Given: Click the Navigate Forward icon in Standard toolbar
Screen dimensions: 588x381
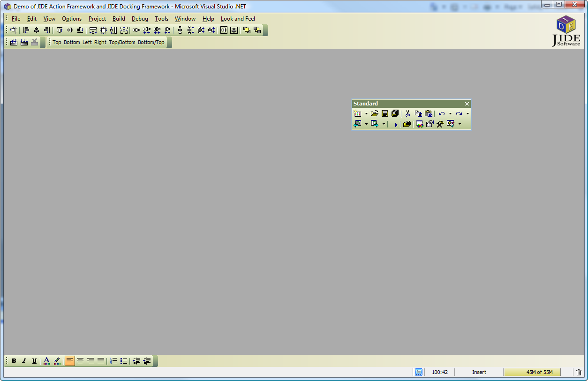Looking at the screenshot, I should (375, 124).
